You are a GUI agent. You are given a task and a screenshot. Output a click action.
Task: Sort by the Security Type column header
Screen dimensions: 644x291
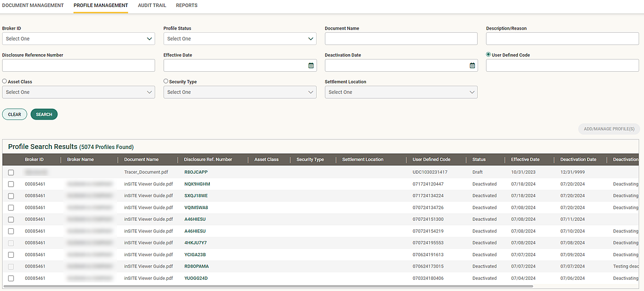310,160
